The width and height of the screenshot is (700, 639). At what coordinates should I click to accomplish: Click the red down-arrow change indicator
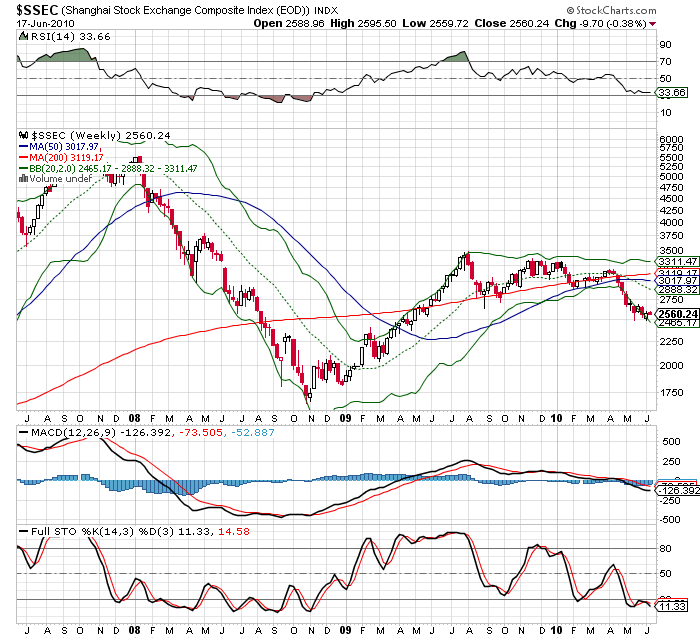point(653,24)
